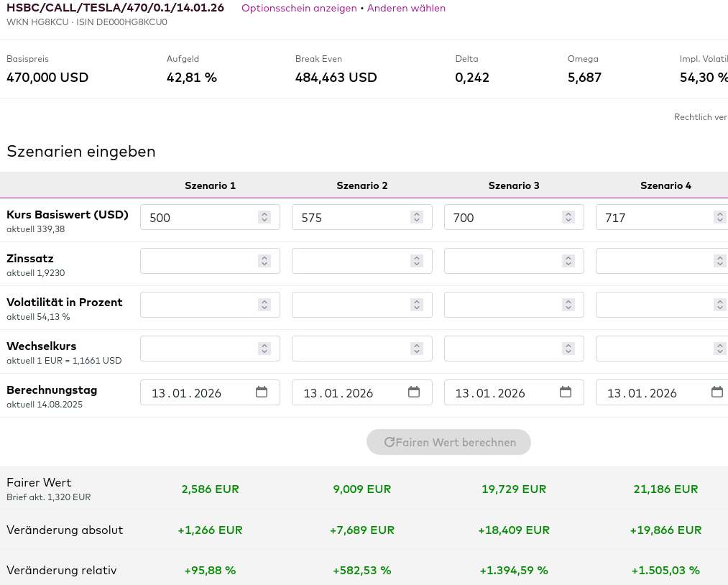Click stepper on Szenario 3 Kurs Basiswert
This screenshot has height=585, width=728.
coord(568,217)
